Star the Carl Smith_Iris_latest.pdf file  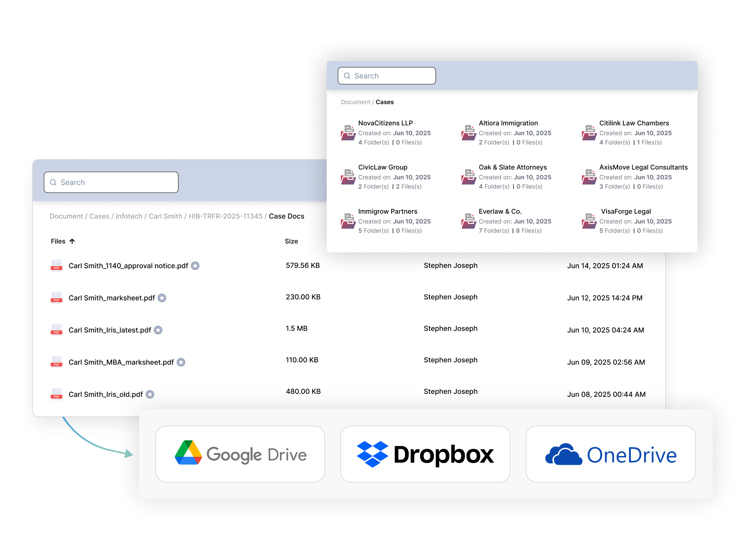click(x=158, y=330)
